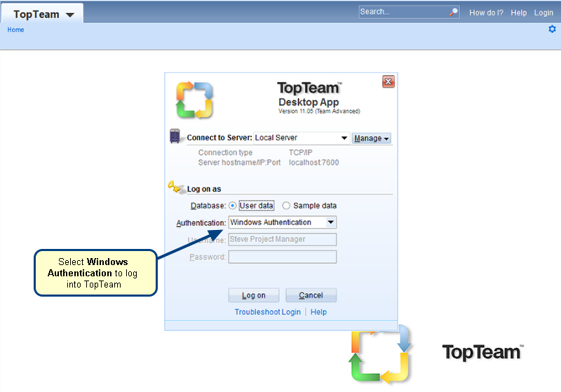Open the TopTeam main menu tab
The width and height of the screenshot is (561, 392).
tap(43, 14)
